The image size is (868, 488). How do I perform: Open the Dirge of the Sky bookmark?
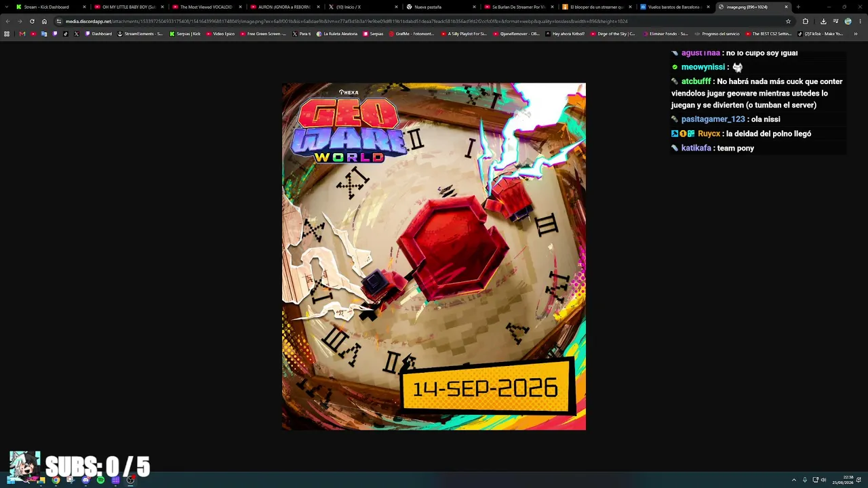(613, 34)
